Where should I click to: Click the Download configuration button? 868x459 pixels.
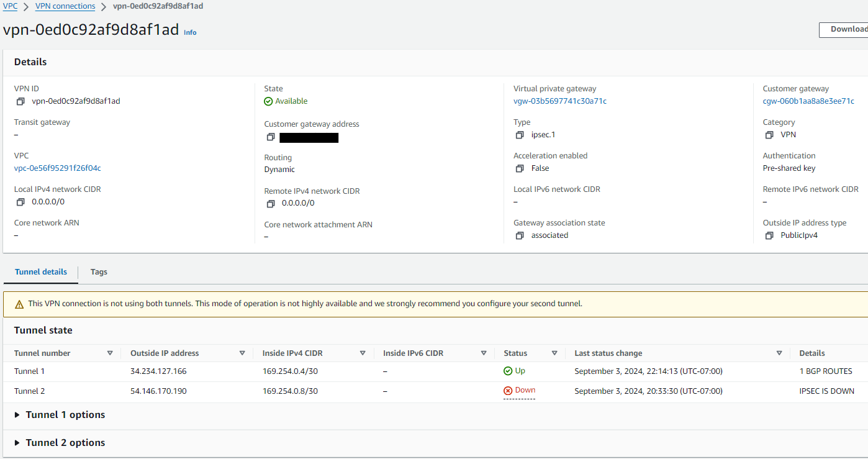(844, 29)
